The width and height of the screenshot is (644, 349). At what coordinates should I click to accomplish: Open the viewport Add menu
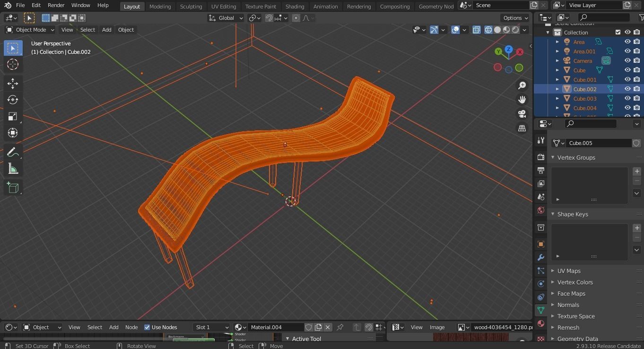pos(106,30)
